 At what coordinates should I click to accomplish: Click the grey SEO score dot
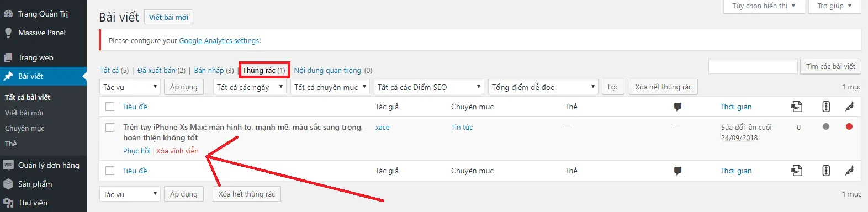[826, 126]
